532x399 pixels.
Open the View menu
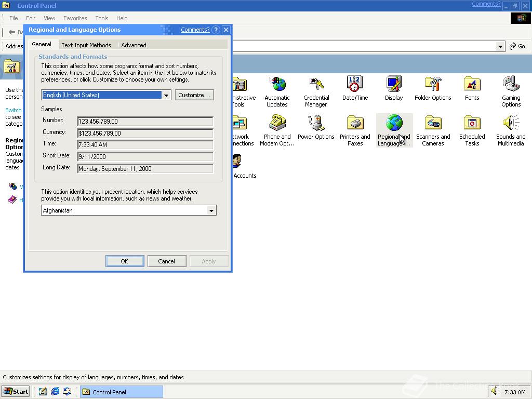tap(49, 18)
